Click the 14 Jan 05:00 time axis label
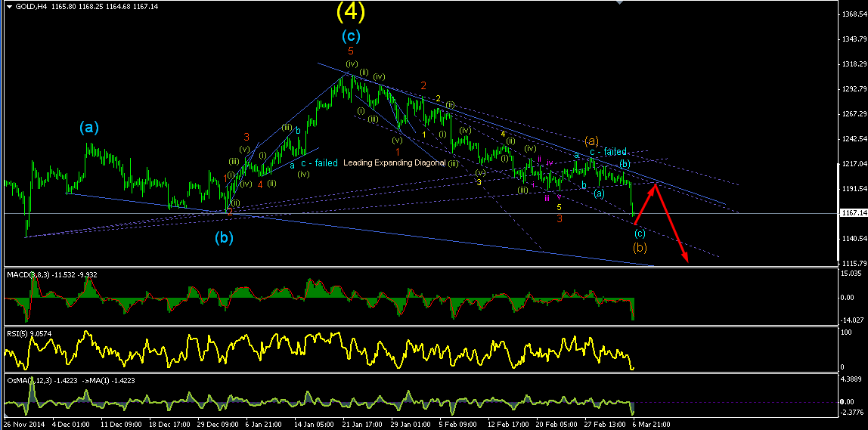 click(x=314, y=425)
